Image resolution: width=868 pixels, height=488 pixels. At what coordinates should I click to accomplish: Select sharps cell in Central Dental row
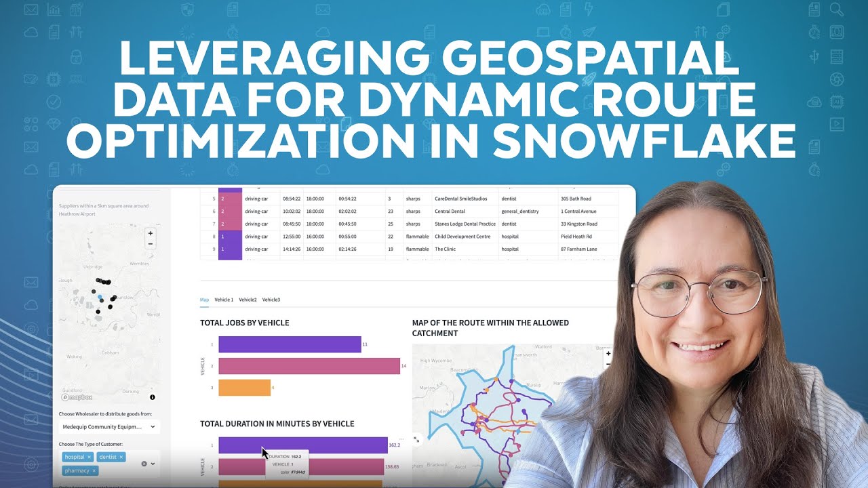417,211
